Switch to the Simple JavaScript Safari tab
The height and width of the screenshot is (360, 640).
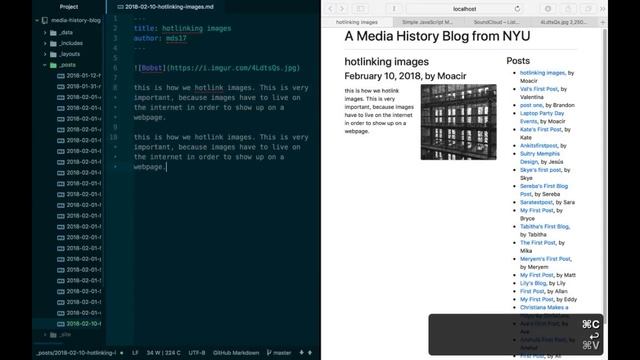click(427, 22)
